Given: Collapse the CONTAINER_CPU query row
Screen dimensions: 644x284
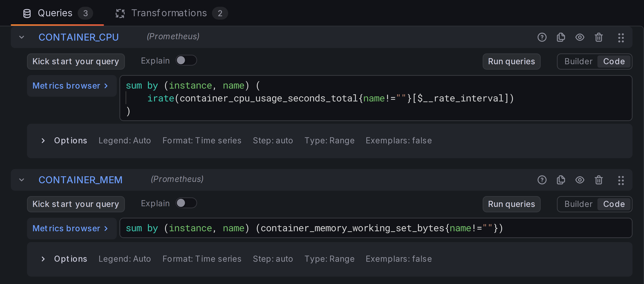Looking at the screenshot, I should click(22, 37).
